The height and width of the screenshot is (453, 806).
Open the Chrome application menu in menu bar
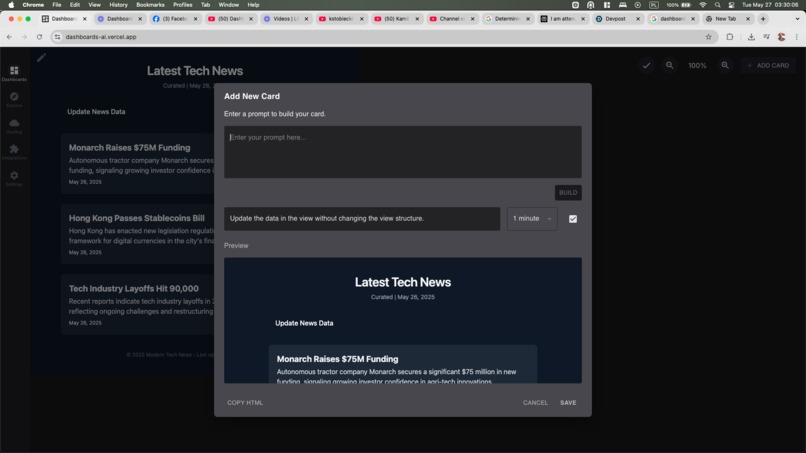(33, 5)
